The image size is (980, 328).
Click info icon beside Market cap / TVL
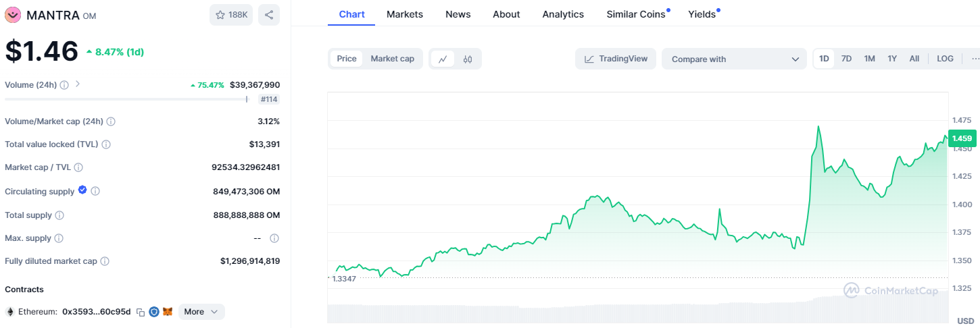pos(78,167)
